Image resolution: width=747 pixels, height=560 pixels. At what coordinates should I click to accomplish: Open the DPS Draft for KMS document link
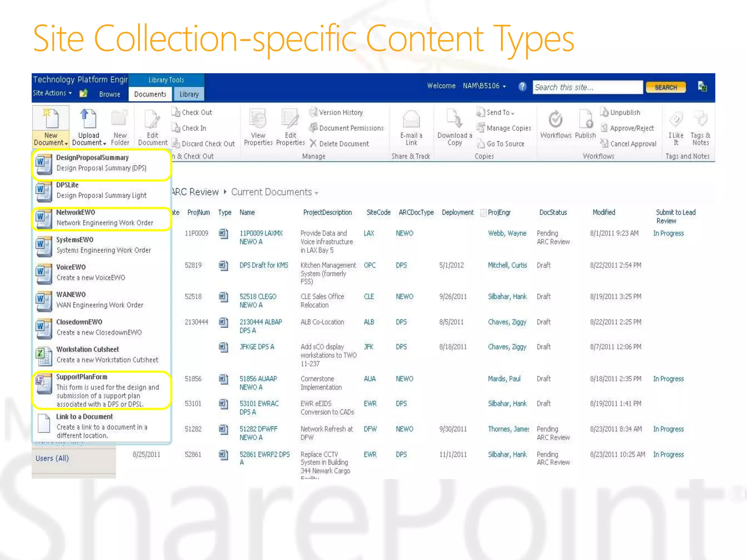pos(263,265)
